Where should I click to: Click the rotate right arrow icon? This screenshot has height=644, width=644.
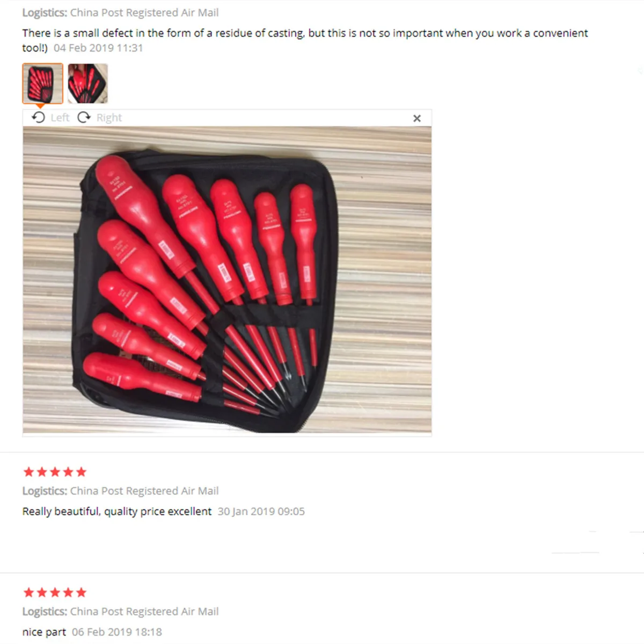click(84, 118)
